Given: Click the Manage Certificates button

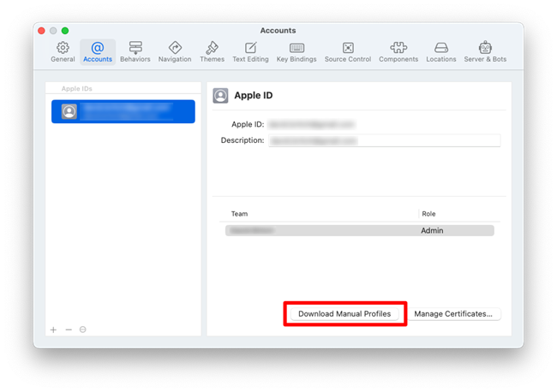Looking at the screenshot, I should click(x=453, y=314).
